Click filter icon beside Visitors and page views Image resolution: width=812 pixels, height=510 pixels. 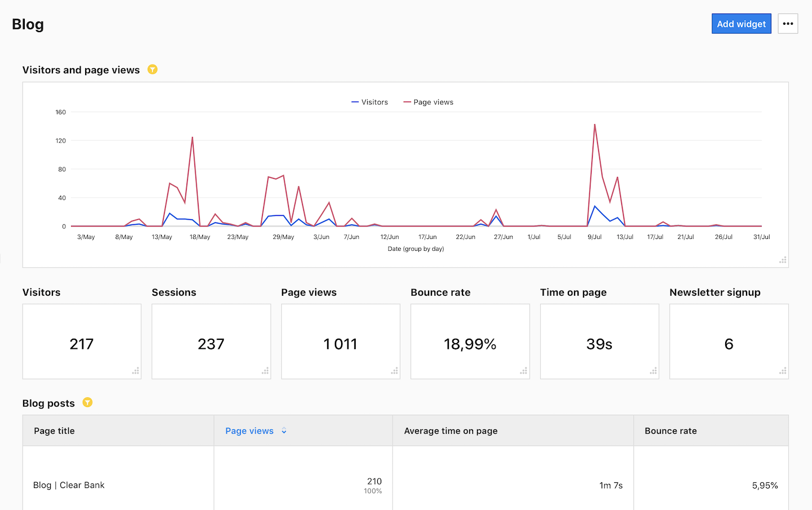click(x=152, y=69)
